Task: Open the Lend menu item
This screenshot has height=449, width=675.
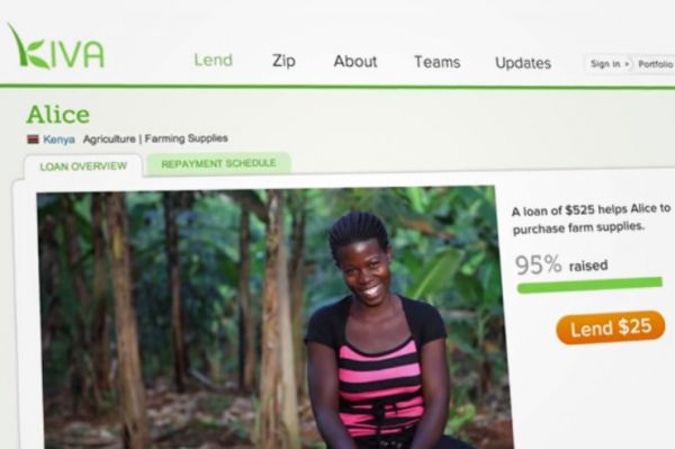Action: pos(213,60)
